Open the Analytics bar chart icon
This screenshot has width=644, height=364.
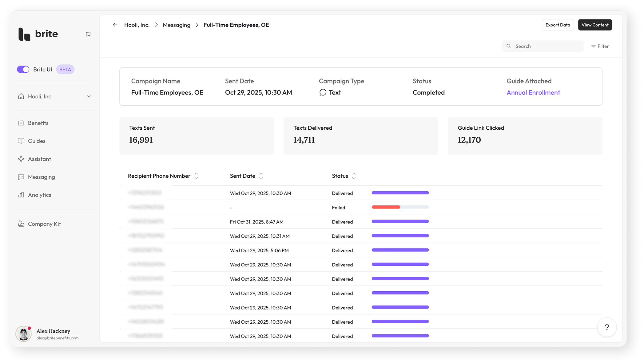coord(21,195)
